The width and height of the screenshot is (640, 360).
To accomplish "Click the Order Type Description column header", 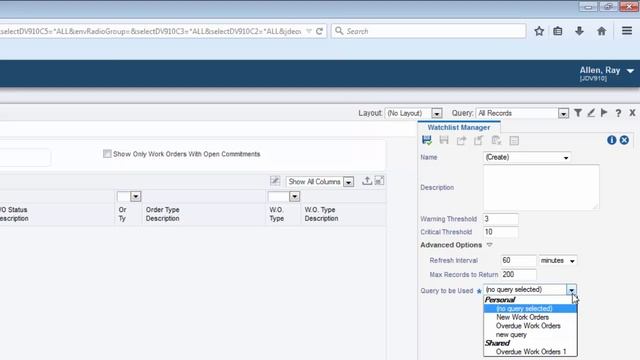I will coord(162,214).
